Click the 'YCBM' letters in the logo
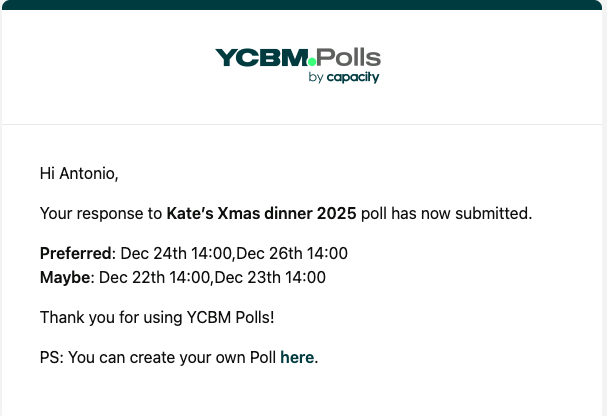The width and height of the screenshot is (607, 416). click(x=261, y=58)
